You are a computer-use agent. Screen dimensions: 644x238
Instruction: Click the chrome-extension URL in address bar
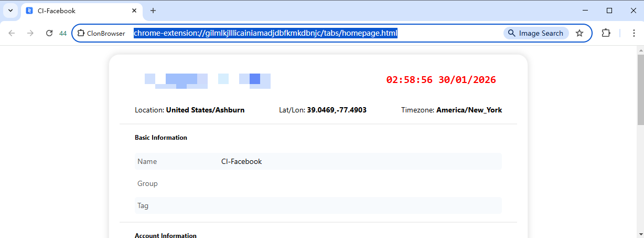tap(265, 33)
